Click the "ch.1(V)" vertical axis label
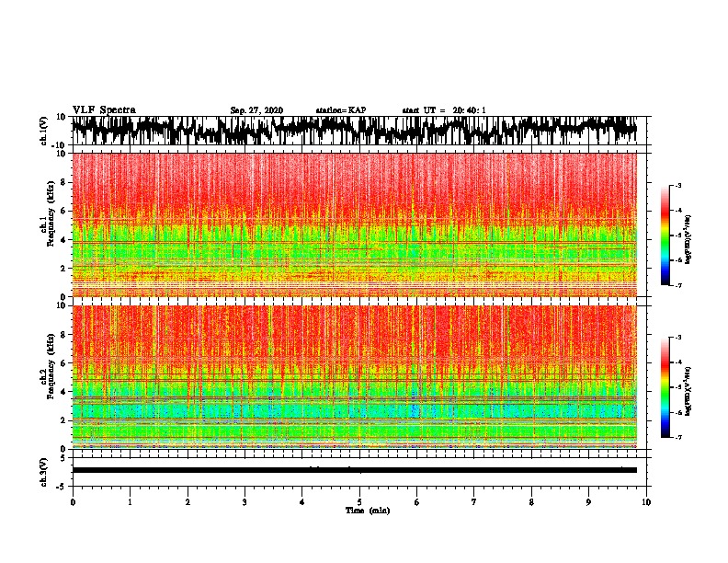Viewport: 728px width, 563px height. [x=44, y=131]
